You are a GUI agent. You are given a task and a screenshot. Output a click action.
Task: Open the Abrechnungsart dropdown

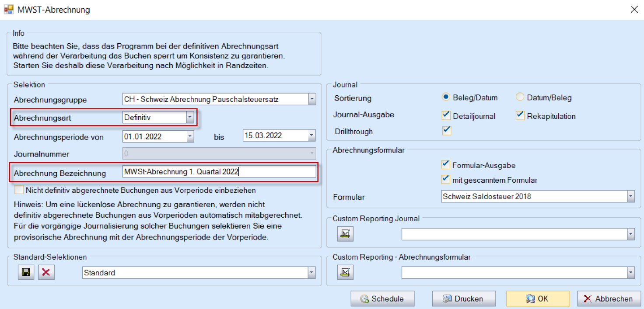click(x=190, y=117)
